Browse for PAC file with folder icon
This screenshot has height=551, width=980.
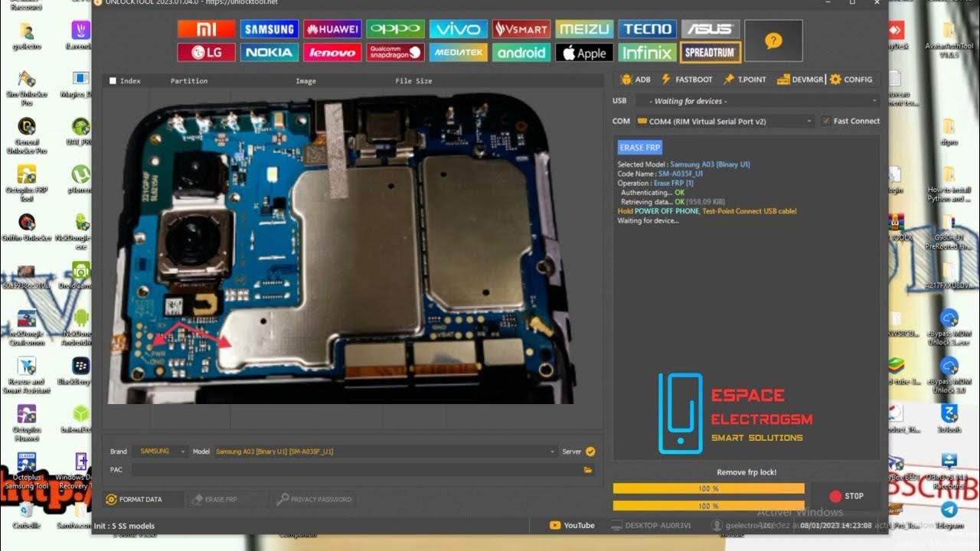[588, 470]
